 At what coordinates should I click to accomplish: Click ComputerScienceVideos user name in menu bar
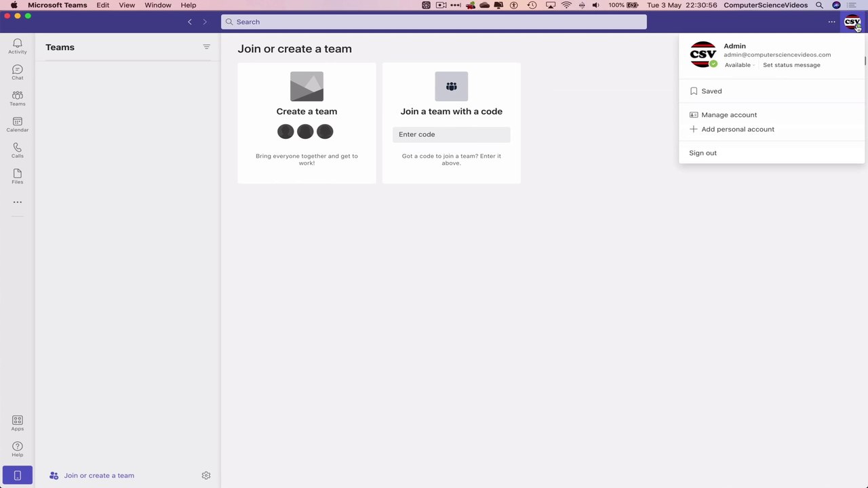pos(766,5)
